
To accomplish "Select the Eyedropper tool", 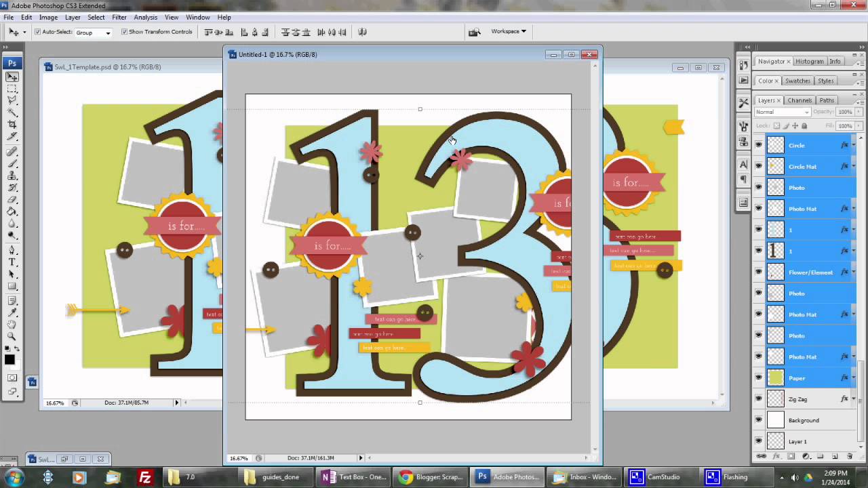I will (x=12, y=312).
